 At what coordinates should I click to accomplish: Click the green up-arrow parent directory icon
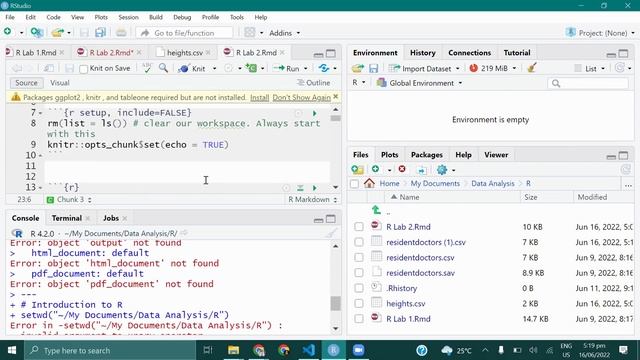coord(376,210)
